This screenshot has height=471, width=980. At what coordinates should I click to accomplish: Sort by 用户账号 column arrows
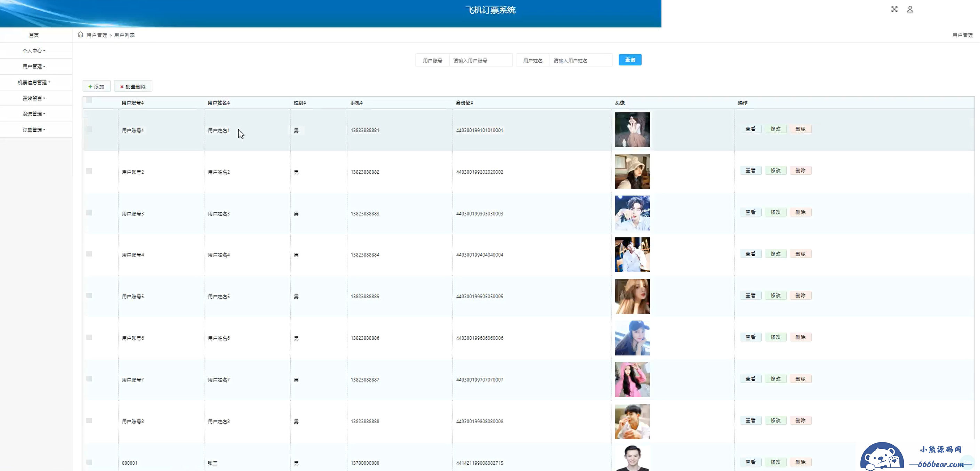click(x=142, y=103)
